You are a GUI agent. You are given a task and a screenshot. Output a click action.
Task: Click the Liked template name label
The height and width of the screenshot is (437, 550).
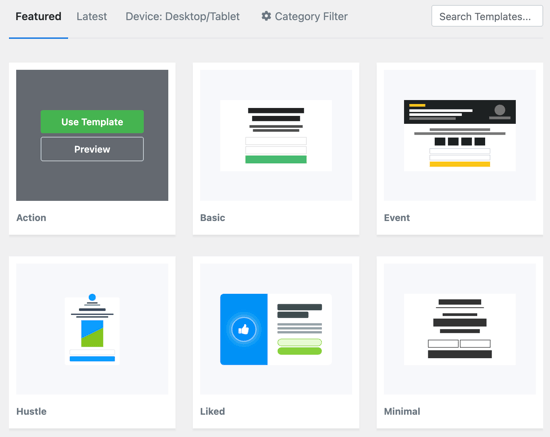pyautogui.click(x=213, y=411)
